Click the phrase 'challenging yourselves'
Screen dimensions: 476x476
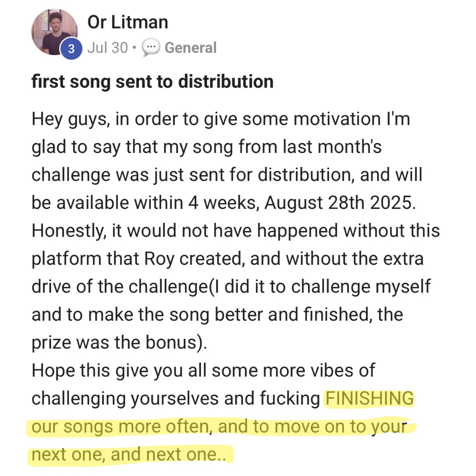[x=125, y=398]
